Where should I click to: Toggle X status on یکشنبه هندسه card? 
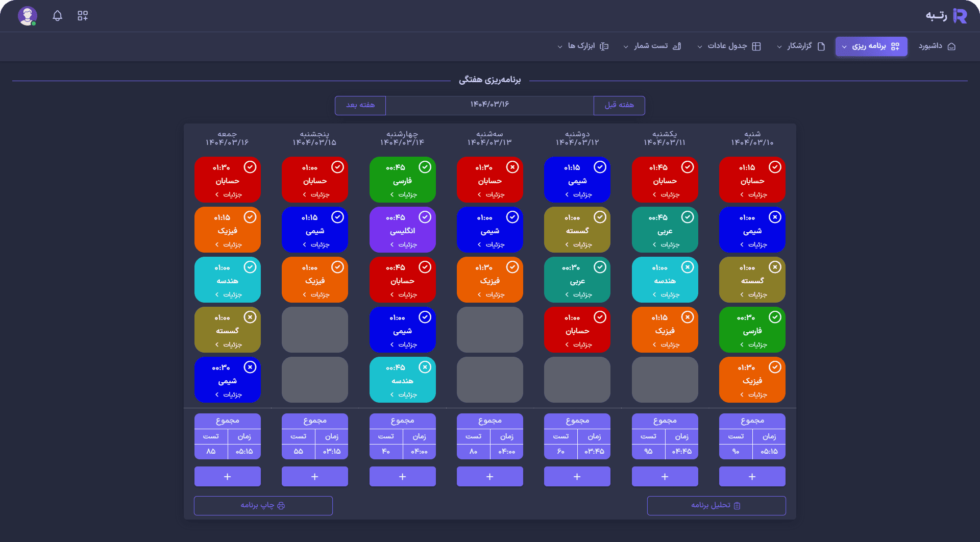pyautogui.click(x=688, y=267)
